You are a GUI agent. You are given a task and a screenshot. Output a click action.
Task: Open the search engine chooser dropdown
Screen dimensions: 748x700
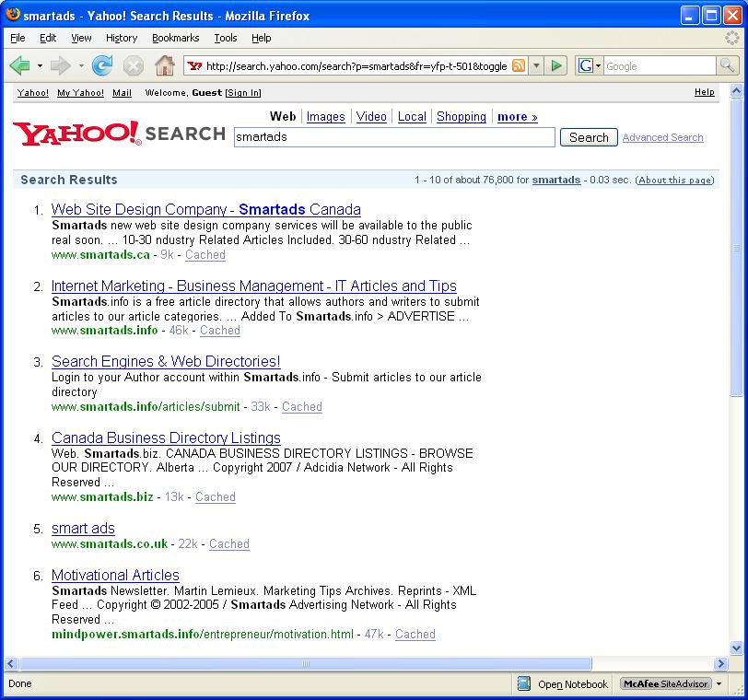click(598, 65)
